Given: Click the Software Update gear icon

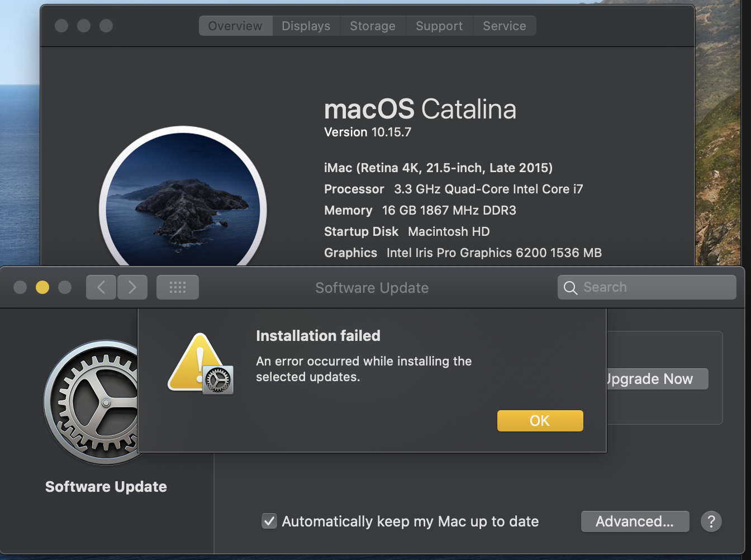Looking at the screenshot, I should 91,402.
